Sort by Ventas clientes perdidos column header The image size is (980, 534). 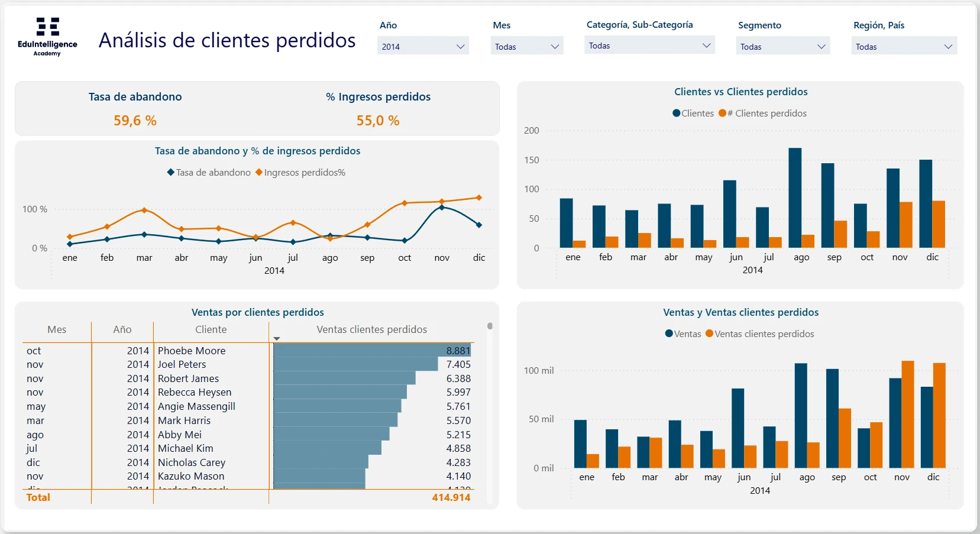(371, 329)
